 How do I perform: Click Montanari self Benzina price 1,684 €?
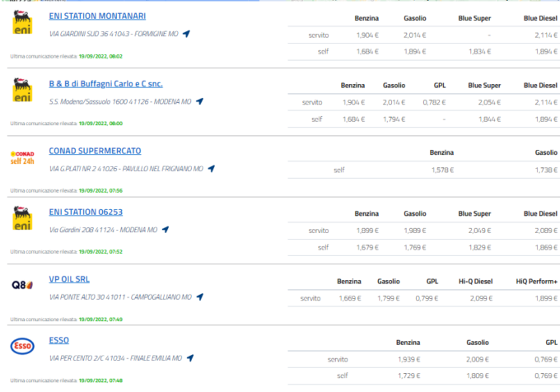[x=367, y=52]
